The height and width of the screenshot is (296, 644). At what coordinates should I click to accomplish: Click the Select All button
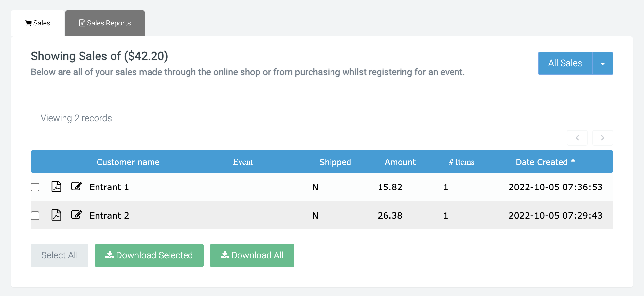(x=60, y=255)
